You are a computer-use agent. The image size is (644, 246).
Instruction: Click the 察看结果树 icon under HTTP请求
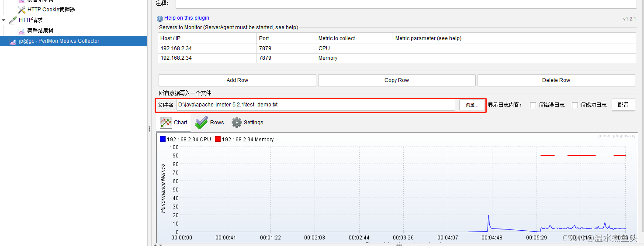(21, 31)
